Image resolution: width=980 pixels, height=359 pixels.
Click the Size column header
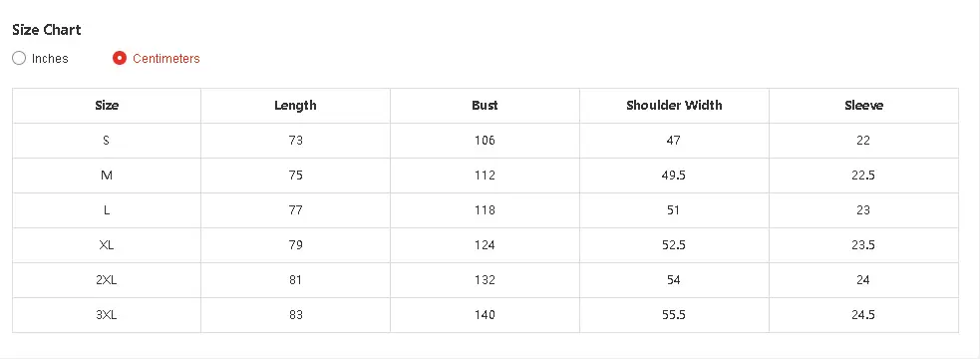click(107, 106)
